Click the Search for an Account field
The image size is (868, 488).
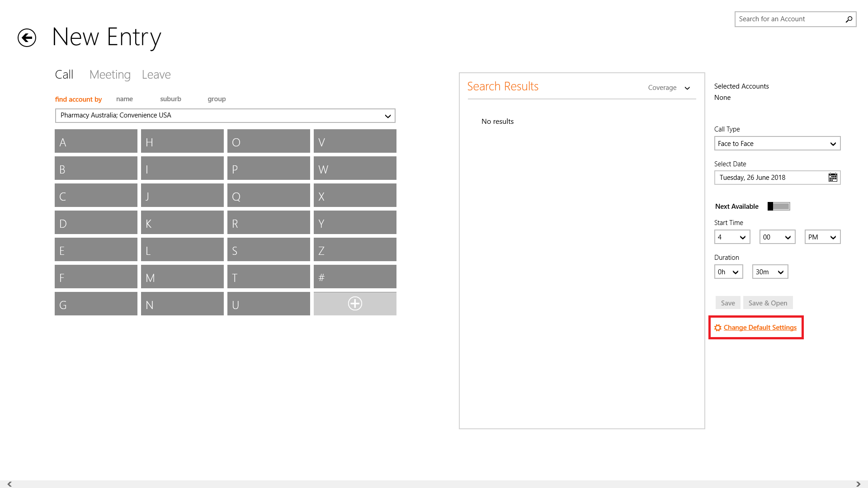click(789, 19)
